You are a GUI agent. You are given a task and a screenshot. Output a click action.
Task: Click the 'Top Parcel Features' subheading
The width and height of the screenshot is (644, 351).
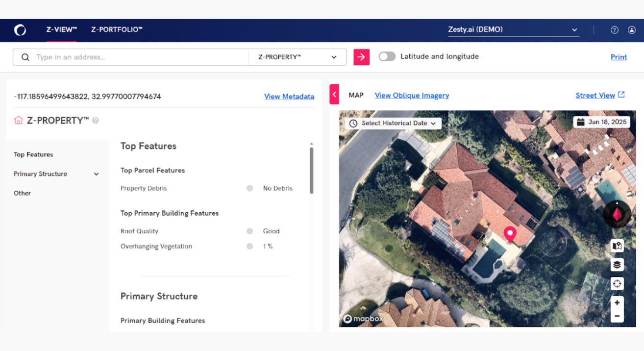pos(153,170)
